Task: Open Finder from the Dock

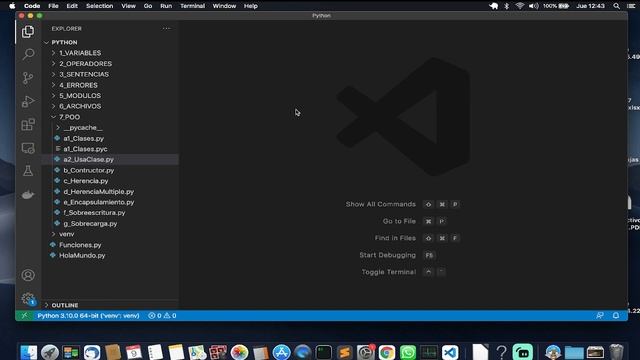Action: [x=29, y=352]
